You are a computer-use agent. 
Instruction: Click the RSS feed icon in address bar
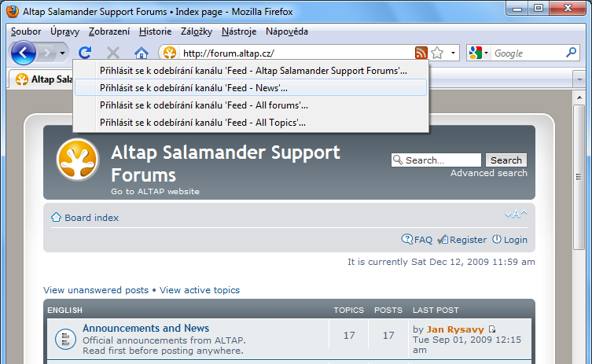coord(421,53)
